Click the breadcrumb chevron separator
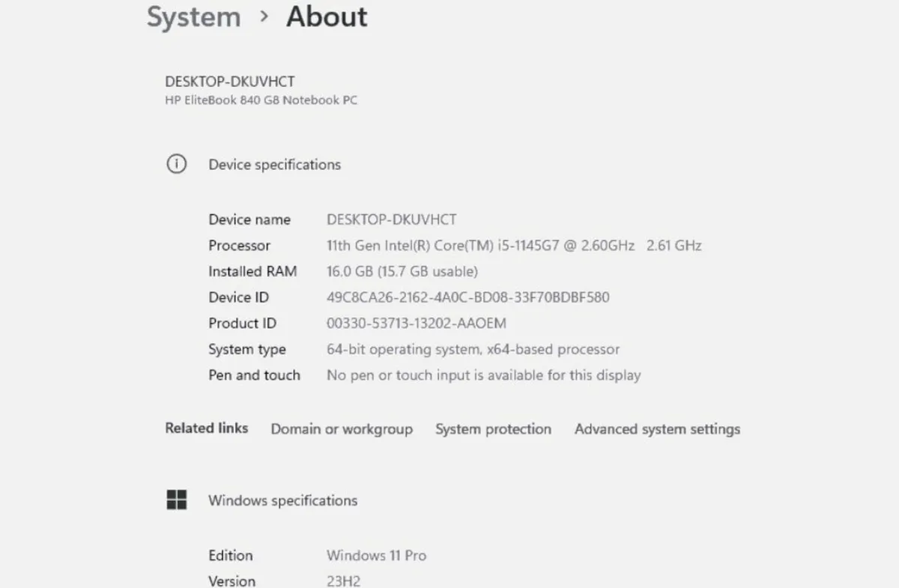This screenshot has width=899, height=588. (x=264, y=16)
